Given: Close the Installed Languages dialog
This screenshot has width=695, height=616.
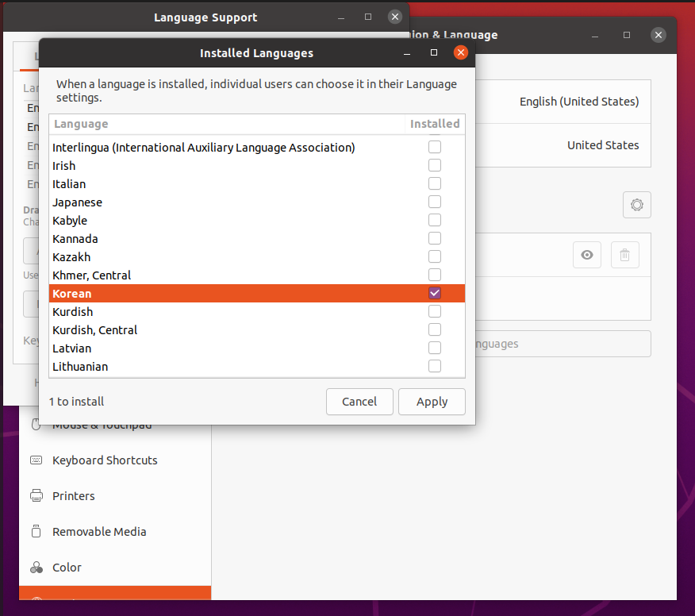Looking at the screenshot, I should [x=461, y=52].
